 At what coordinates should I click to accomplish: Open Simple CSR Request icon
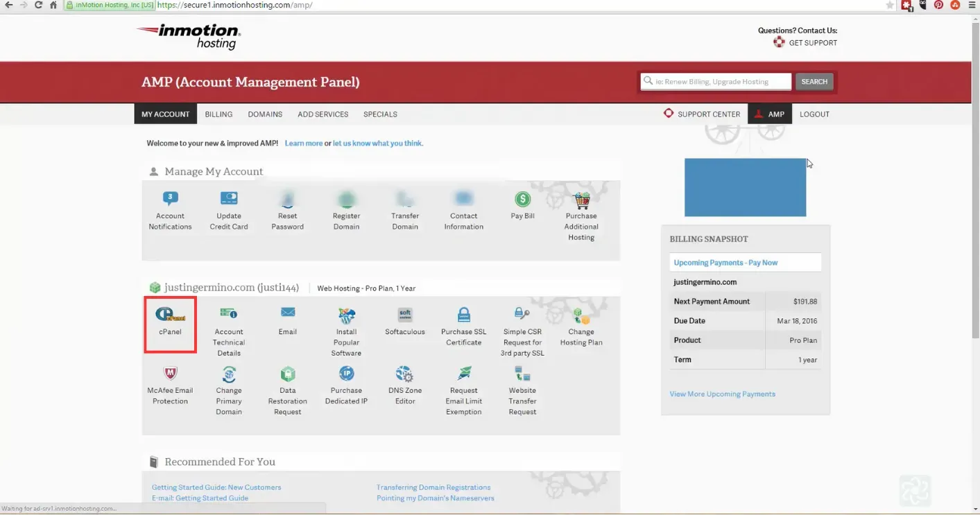[x=522, y=315]
